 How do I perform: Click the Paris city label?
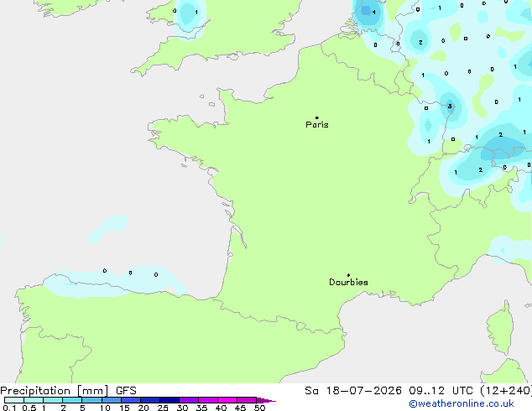pos(317,124)
